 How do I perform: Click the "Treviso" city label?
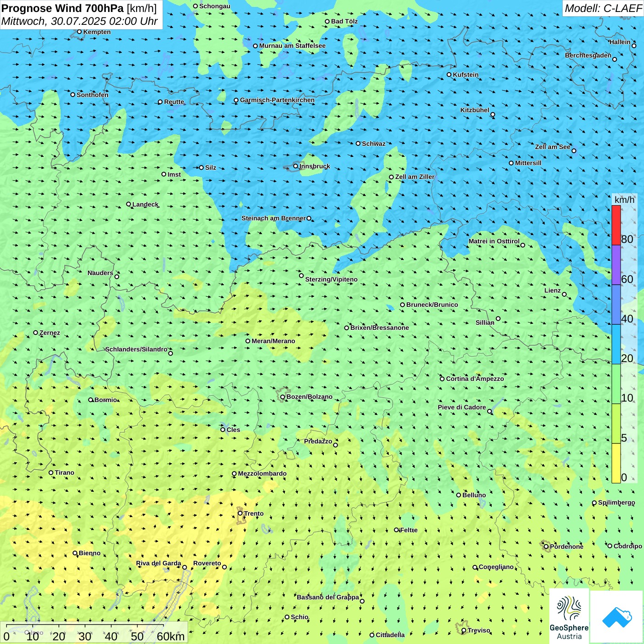(x=479, y=630)
